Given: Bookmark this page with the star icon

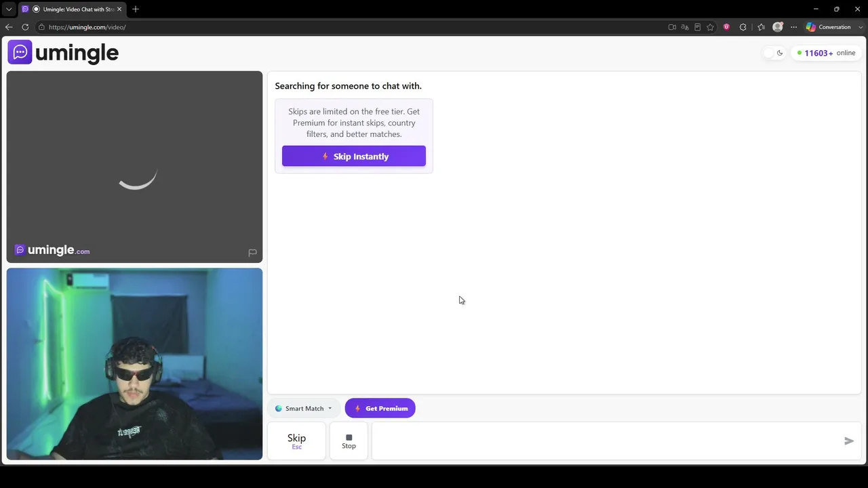Looking at the screenshot, I should [x=710, y=27].
